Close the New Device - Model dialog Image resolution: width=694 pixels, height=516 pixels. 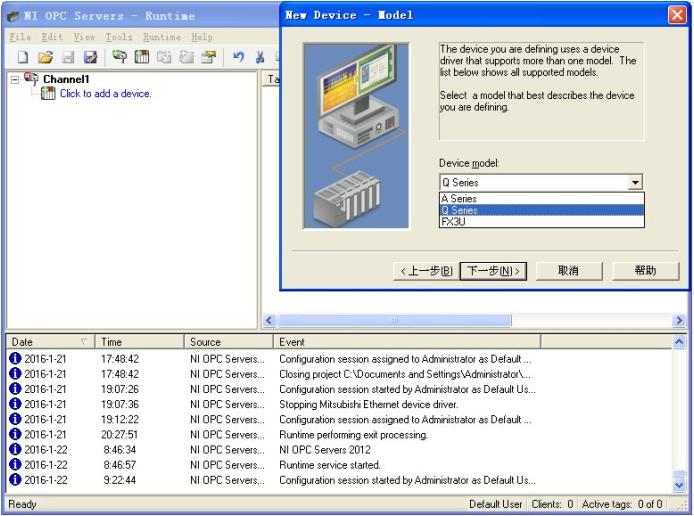(677, 15)
